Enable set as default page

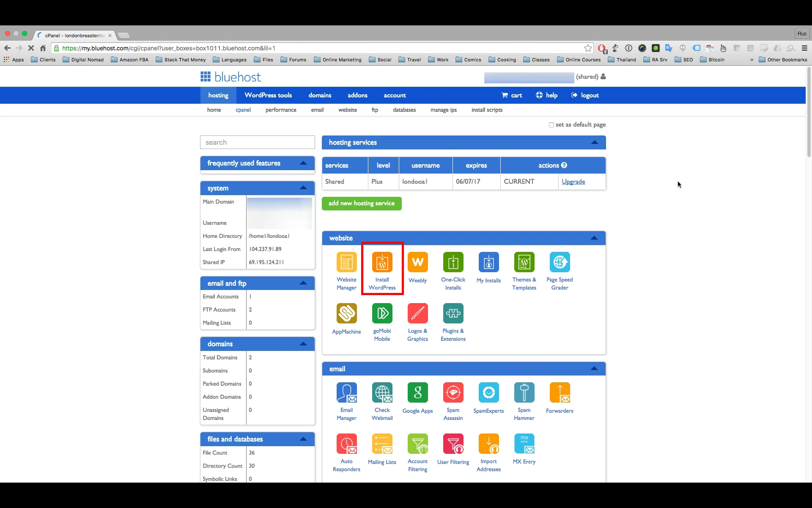pyautogui.click(x=551, y=125)
